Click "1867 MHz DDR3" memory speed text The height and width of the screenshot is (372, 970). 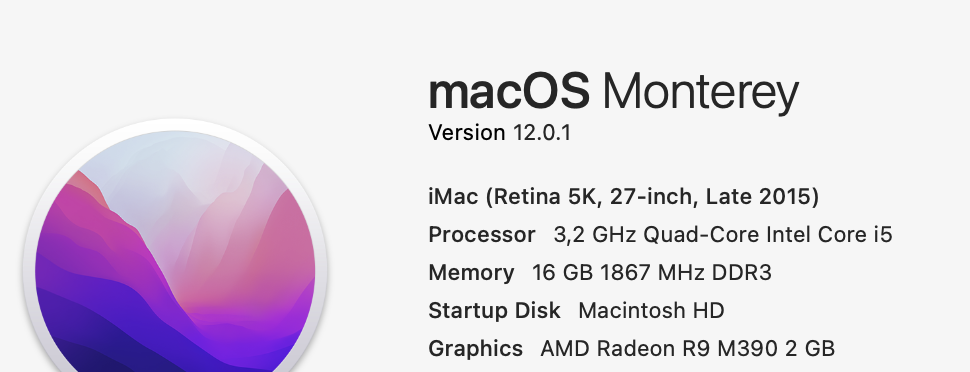(x=686, y=272)
